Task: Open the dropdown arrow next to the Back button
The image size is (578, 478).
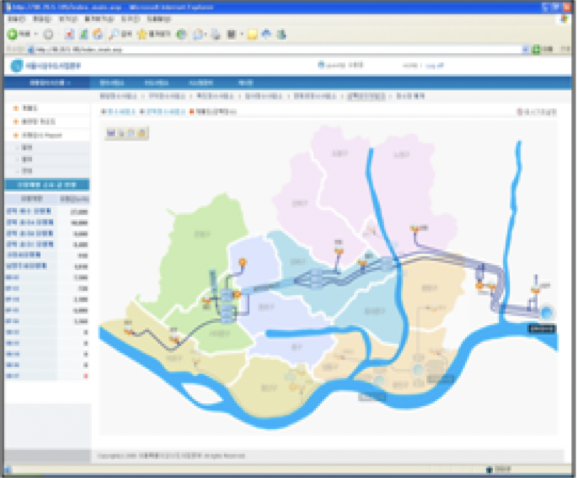Action: point(36,34)
